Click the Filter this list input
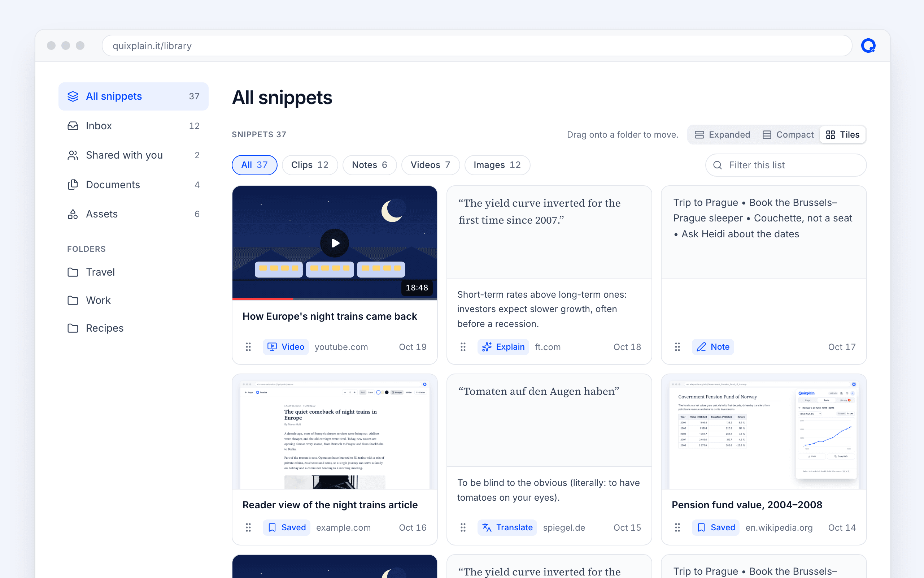Image resolution: width=924 pixels, height=578 pixels. pos(786,165)
